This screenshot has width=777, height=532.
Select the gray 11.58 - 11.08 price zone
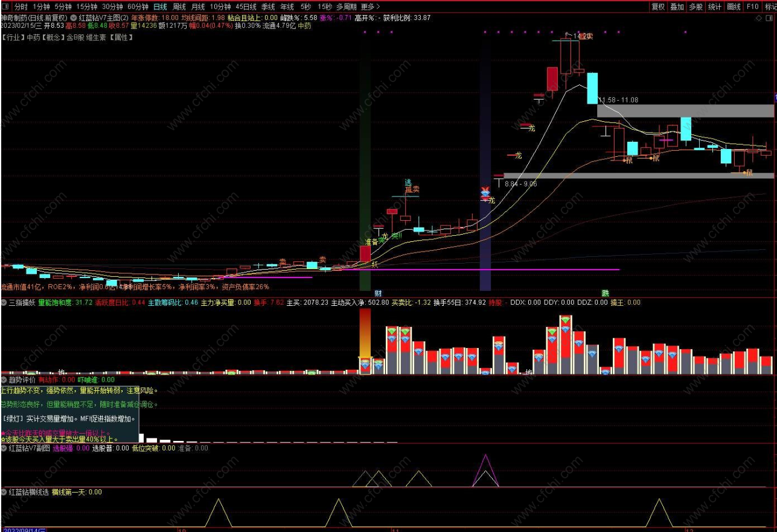685,111
